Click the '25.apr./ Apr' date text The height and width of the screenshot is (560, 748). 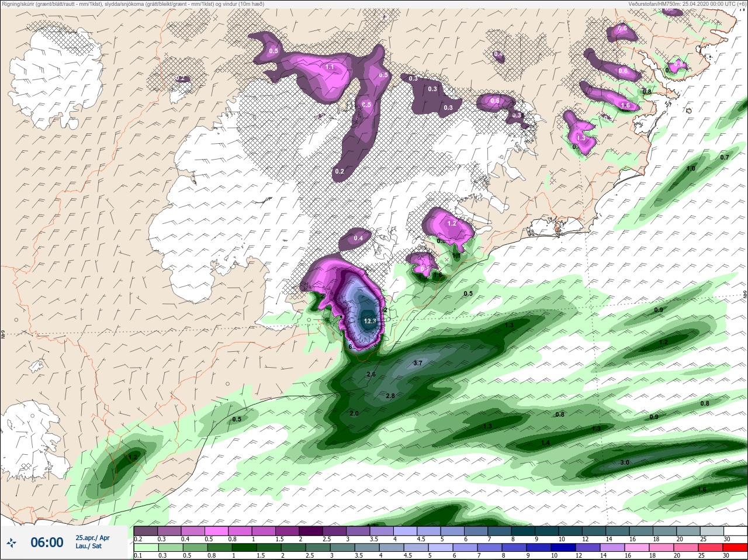92,538
